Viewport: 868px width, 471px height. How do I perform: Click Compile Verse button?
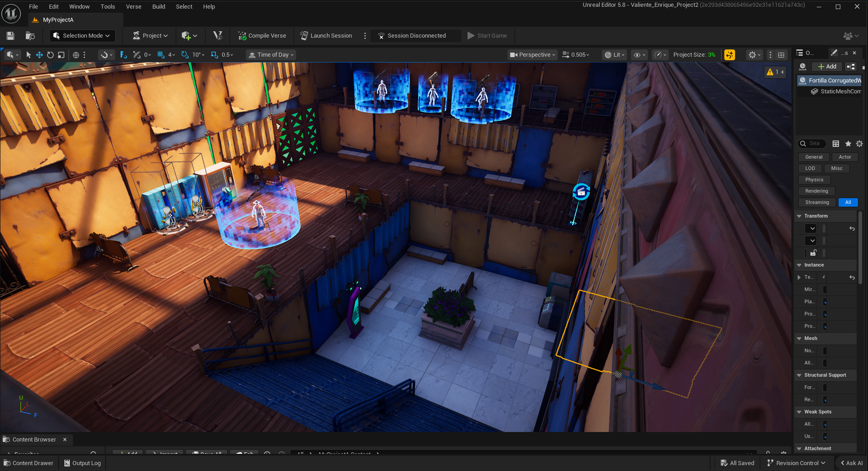tap(262, 36)
